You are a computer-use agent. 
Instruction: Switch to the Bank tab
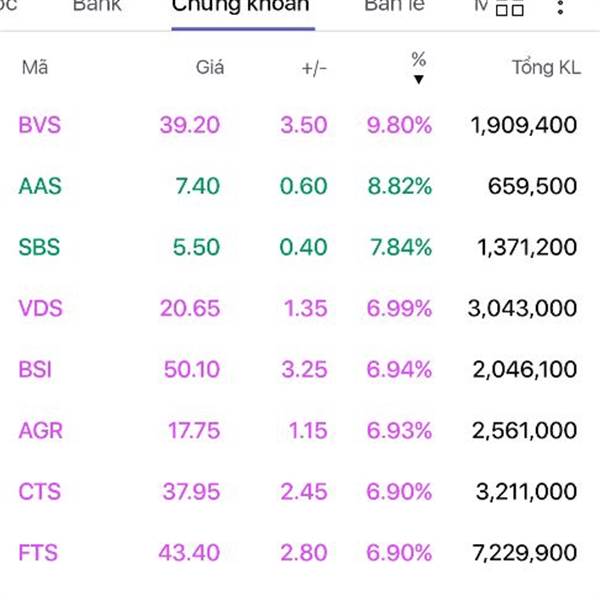click(97, 6)
